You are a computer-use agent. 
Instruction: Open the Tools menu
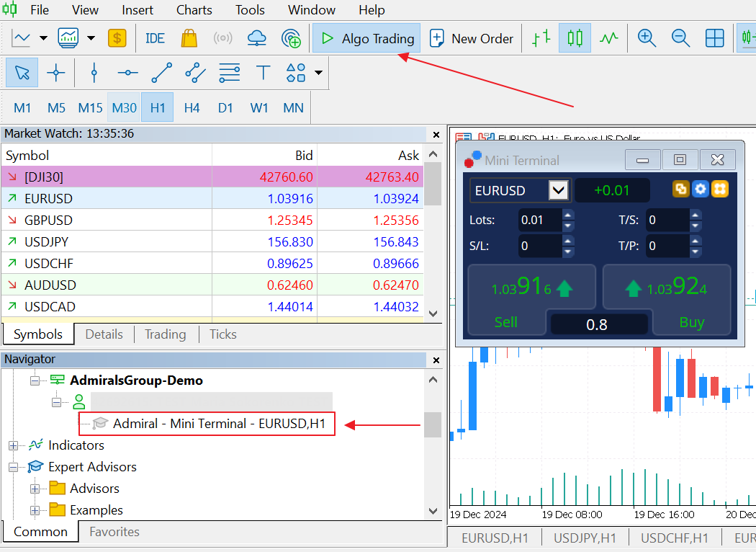pos(251,9)
